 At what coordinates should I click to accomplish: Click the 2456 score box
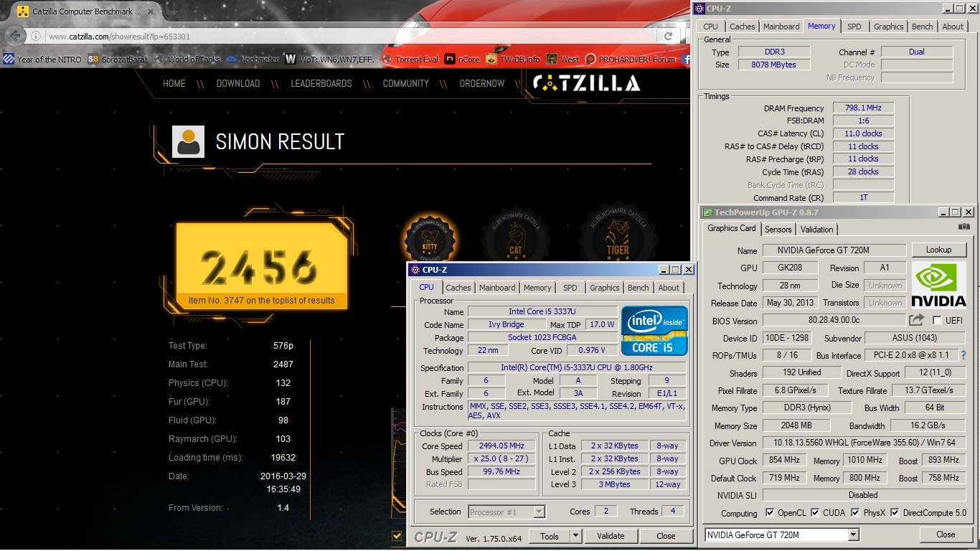[x=261, y=266]
